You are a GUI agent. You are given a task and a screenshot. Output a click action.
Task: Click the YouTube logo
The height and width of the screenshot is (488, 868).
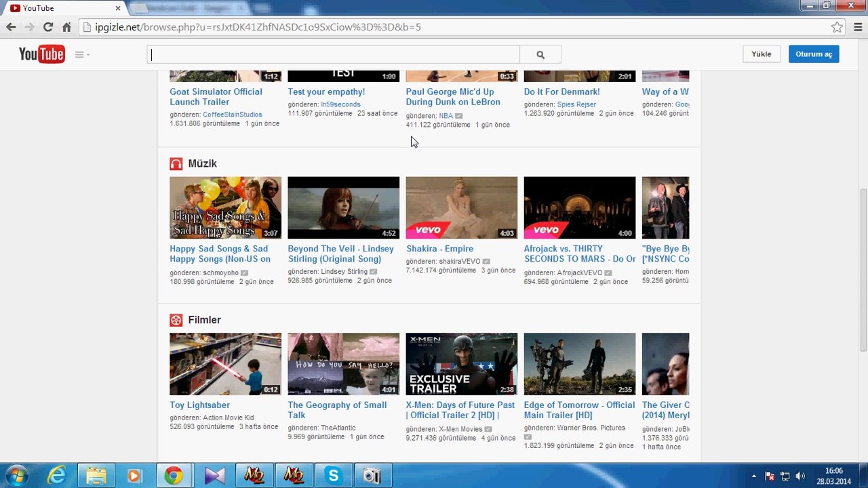coord(41,54)
